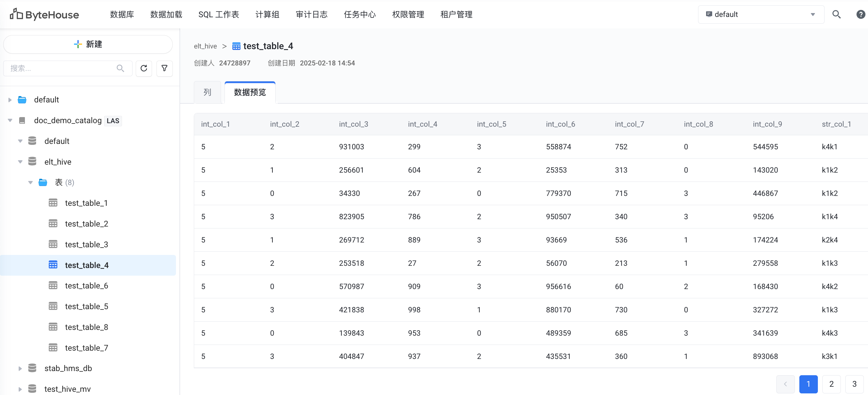868x395 pixels.
Task: Collapse the 表 (8) tables folder
Action: (x=30, y=183)
